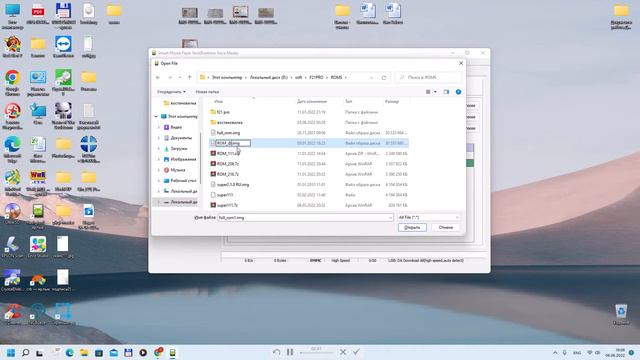Show the preview pane
This screenshot has height=360, width=640.
pos(446,92)
